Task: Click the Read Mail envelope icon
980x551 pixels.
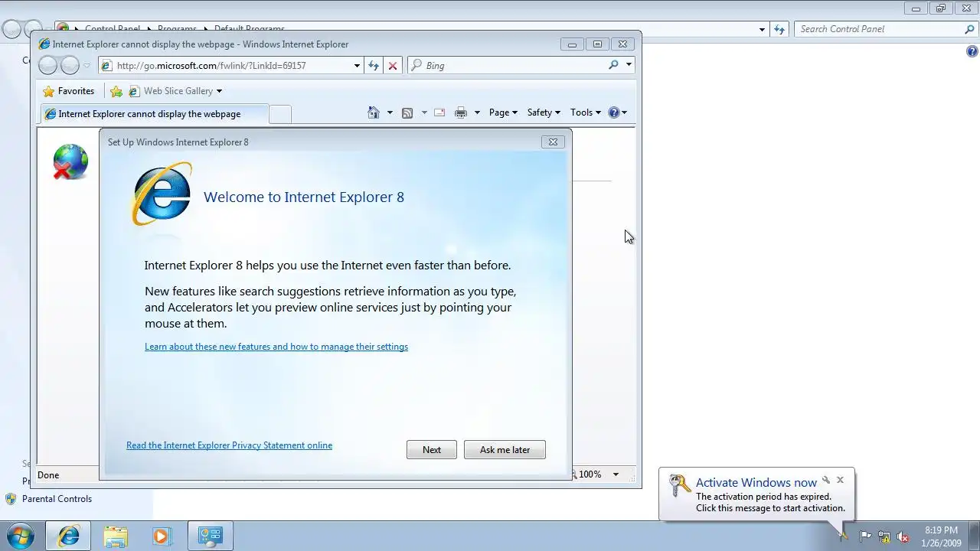Action: click(x=439, y=112)
